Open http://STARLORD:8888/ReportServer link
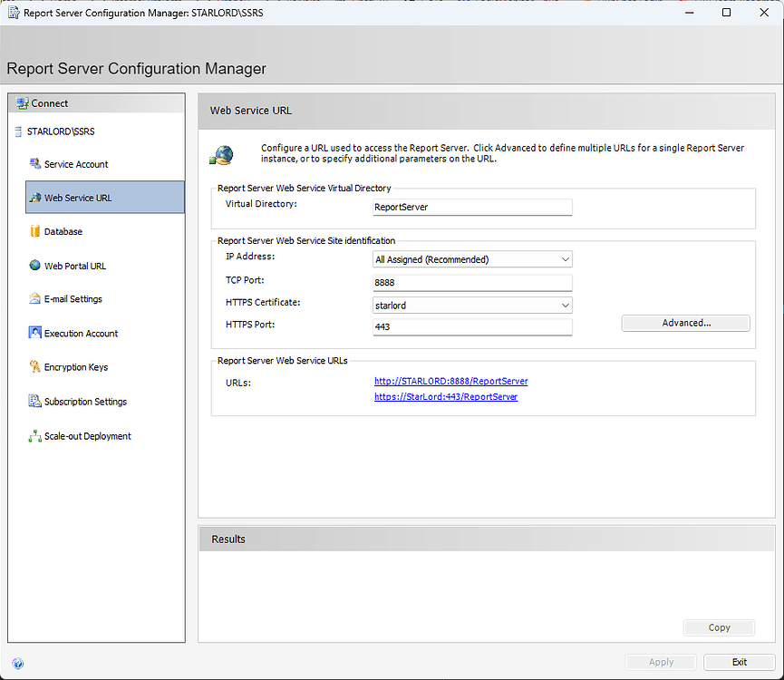The height and width of the screenshot is (680, 784). pos(450,380)
